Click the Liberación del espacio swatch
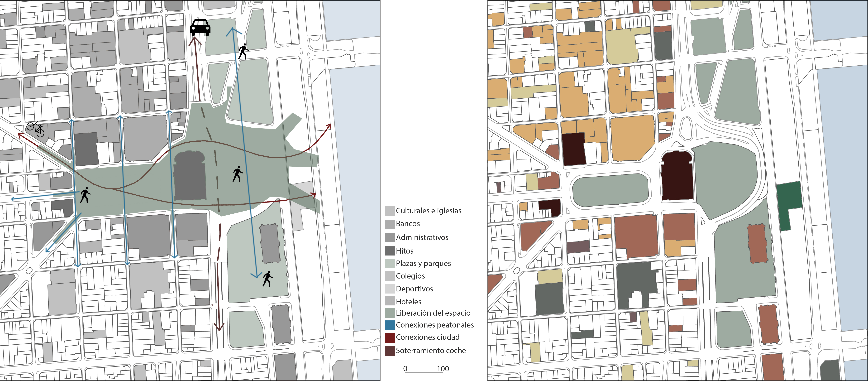The width and height of the screenshot is (868, 381). 390,313
